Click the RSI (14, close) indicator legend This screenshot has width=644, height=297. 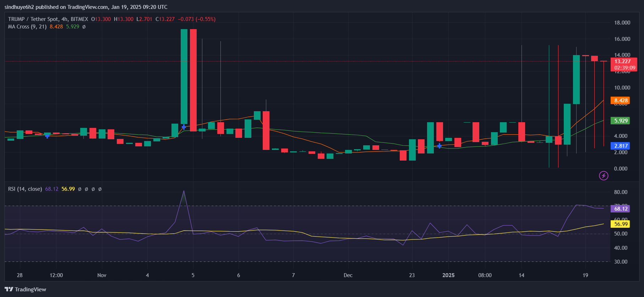(x=25, y=189)
